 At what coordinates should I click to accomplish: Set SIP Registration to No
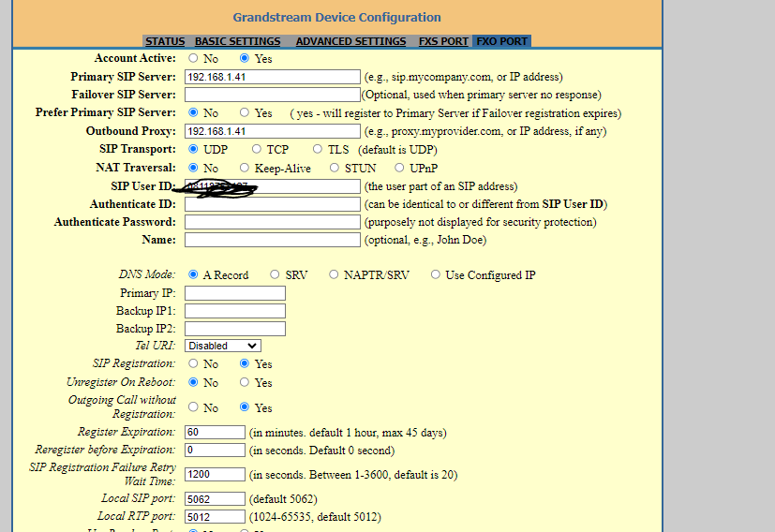(x=193, y=363)
